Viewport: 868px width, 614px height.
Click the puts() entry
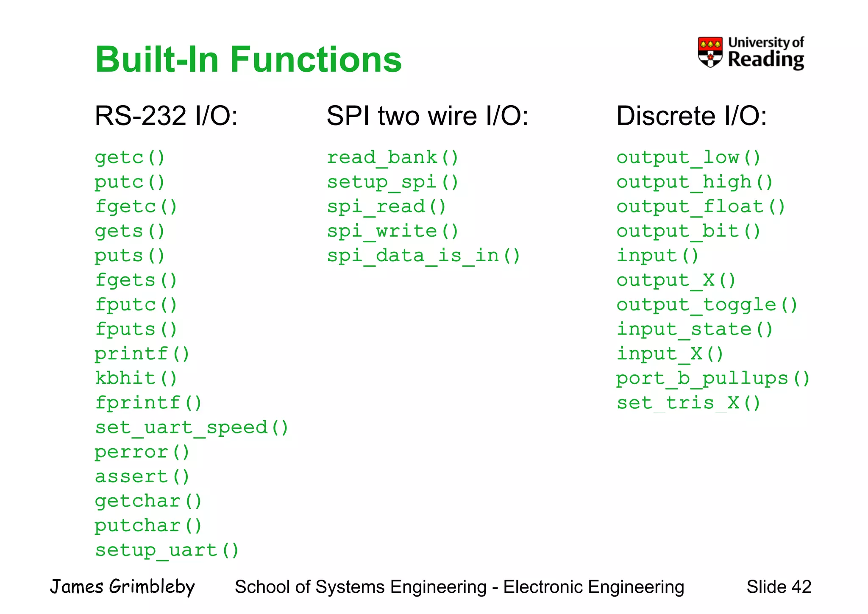click(x=130, y=256)
